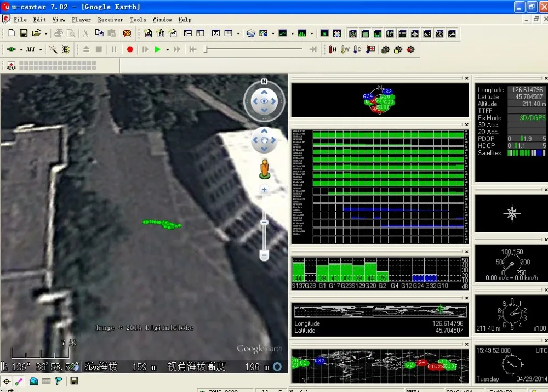Expand the dropdown arrow next to Play button

click(x=167, y=50)
